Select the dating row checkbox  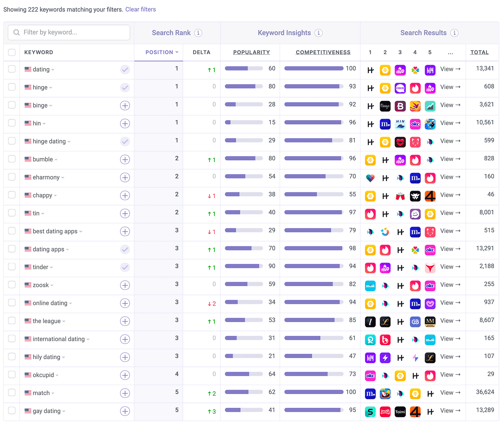(12, 69)
